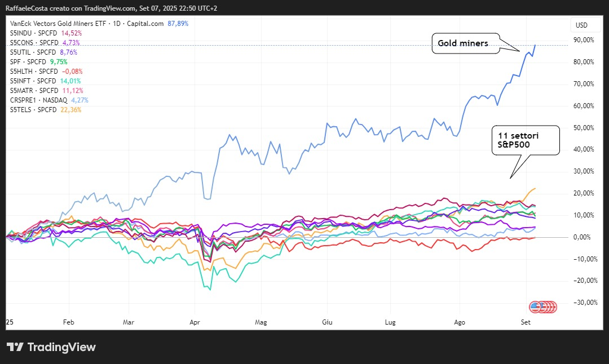
Task: Click the 11 settori S&P500 callout
Action: (x=526, y=140)
